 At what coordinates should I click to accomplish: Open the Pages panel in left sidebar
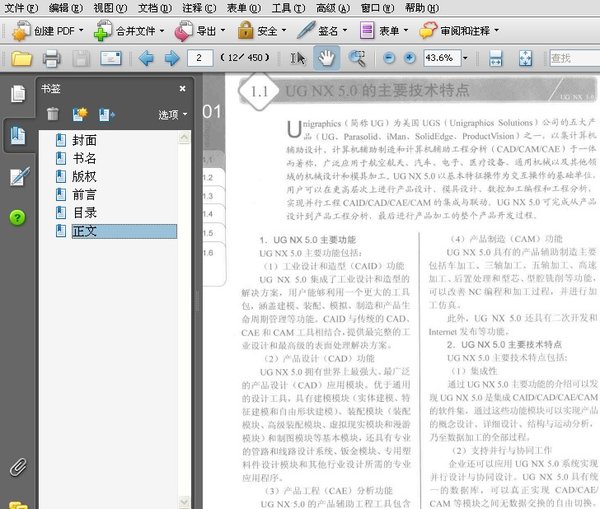pyautogui.click(x=17, y=95)
